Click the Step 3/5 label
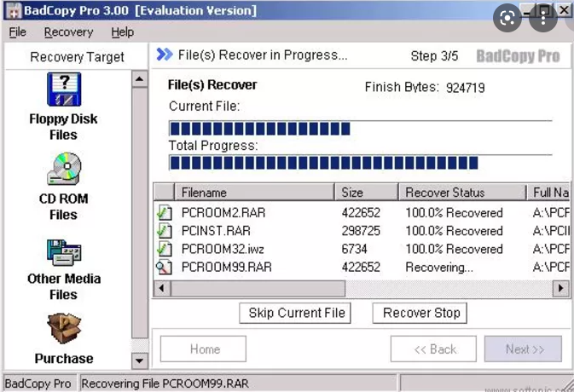The width and height of the screenshot is (574, 392). 434,56
